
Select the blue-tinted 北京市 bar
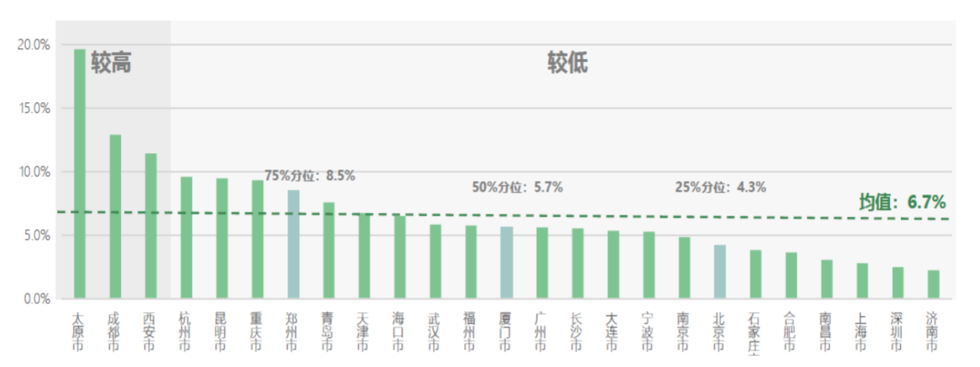pos(720,271)
